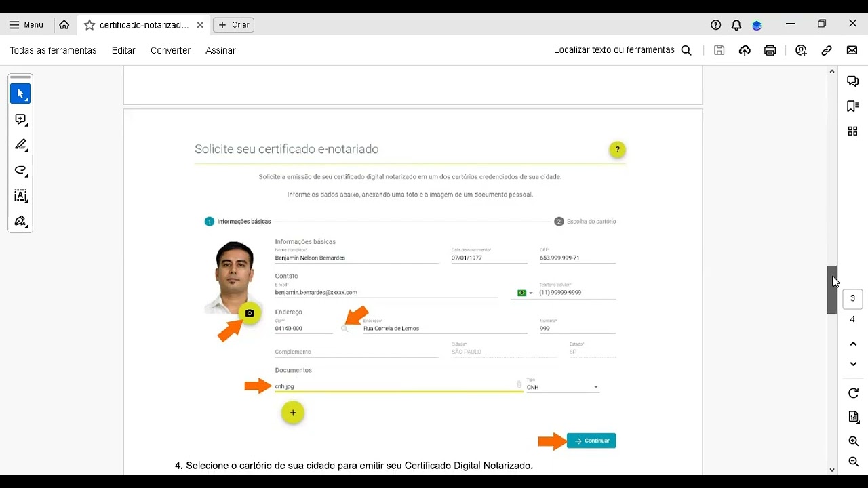Click the yellow plus add document button
This screenshot has height=488, width=868.
click(x=293, y=413)
